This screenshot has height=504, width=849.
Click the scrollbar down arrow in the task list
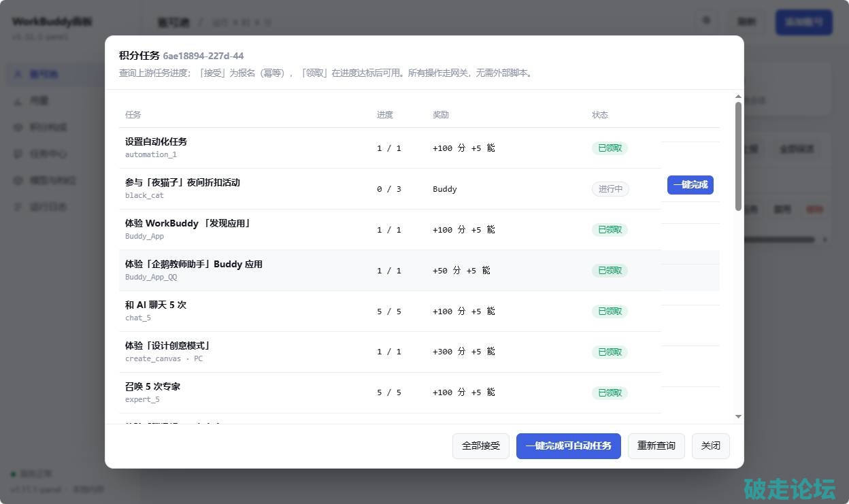click(x=738, y=416)
